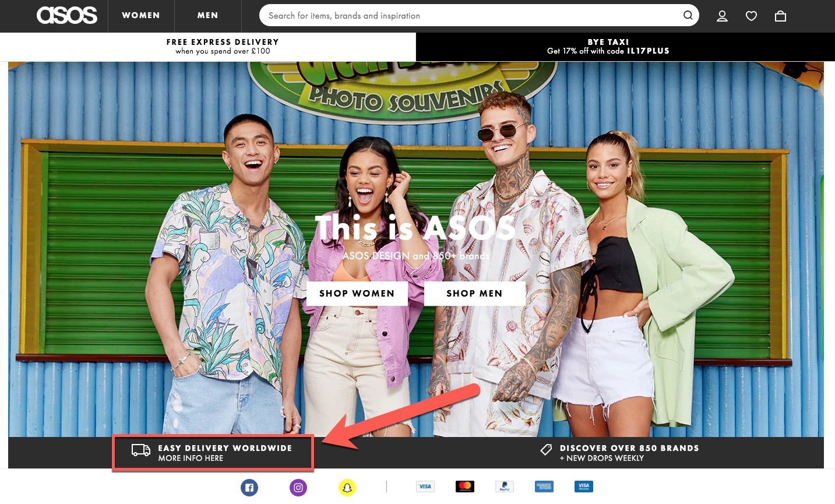Select the WOMEN navigation tab
The image size is (835, 504).
[141, 16]
